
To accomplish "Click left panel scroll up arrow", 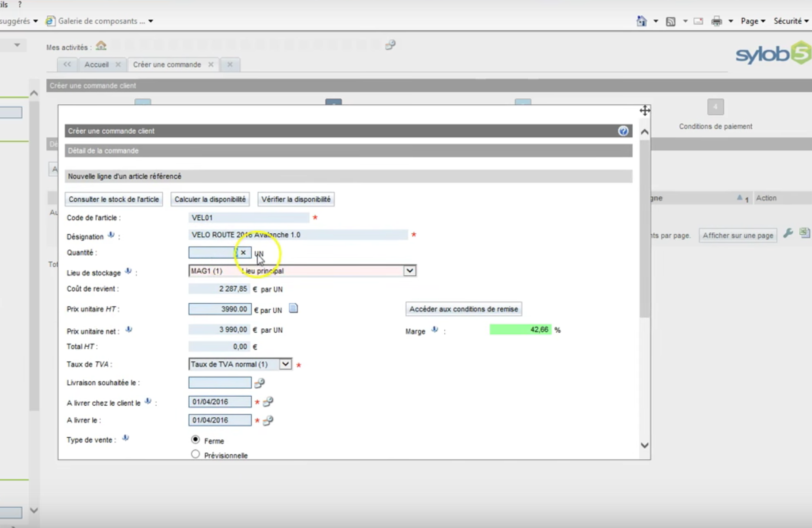I will [x=34, y=93].
